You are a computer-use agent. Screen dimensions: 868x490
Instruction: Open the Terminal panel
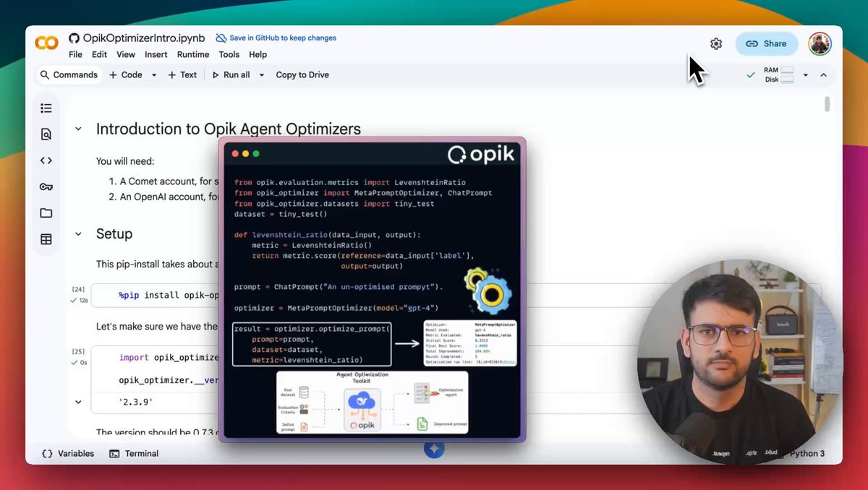(134, 454)
